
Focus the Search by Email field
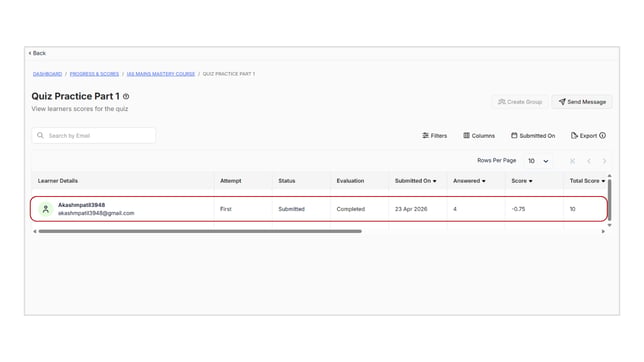94,136
